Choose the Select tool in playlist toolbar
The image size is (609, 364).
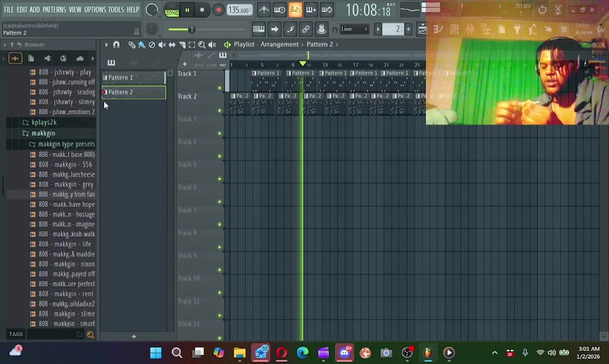click(192, 44)
